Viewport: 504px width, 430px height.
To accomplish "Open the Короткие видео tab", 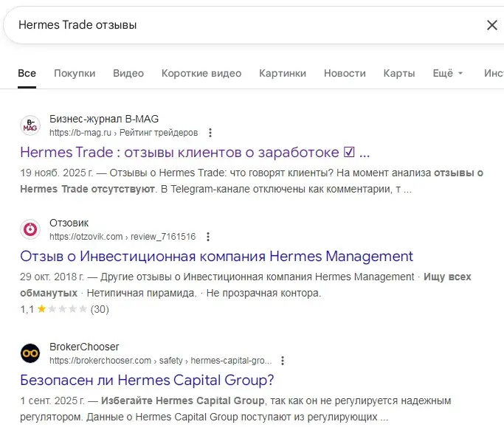I will [x=201, y=73].
